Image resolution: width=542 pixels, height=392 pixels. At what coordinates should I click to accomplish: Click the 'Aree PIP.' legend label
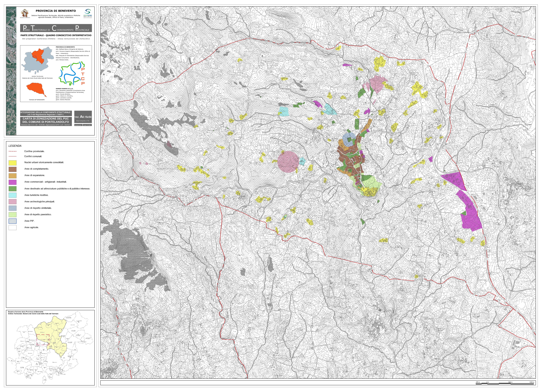(x=29, y=221)
